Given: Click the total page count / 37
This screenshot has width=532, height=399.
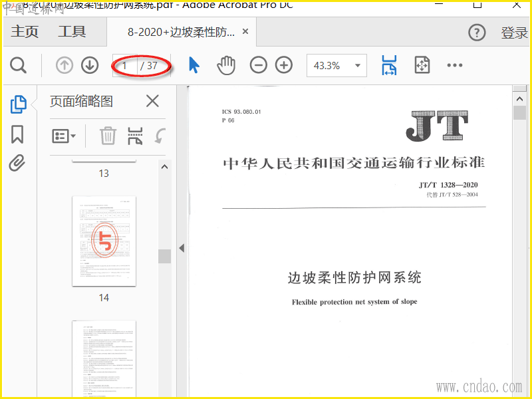Looking at the screenshot, I should click(x=149, y=65).
